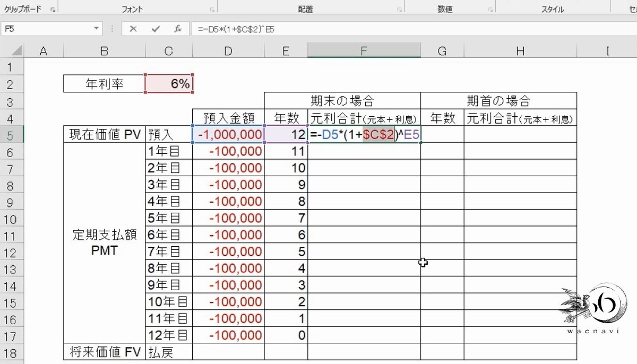
Task: Click the 将来価値 FV cell
Action: click(104, 352)
